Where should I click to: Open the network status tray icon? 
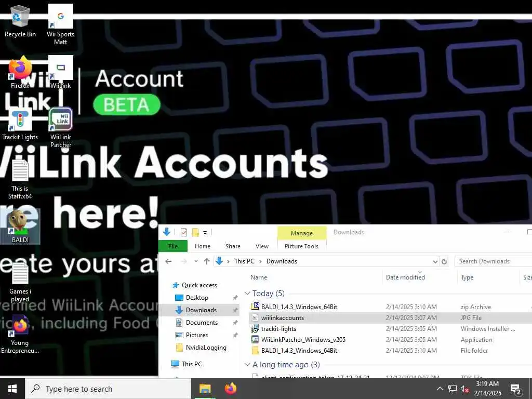[453, 389]
